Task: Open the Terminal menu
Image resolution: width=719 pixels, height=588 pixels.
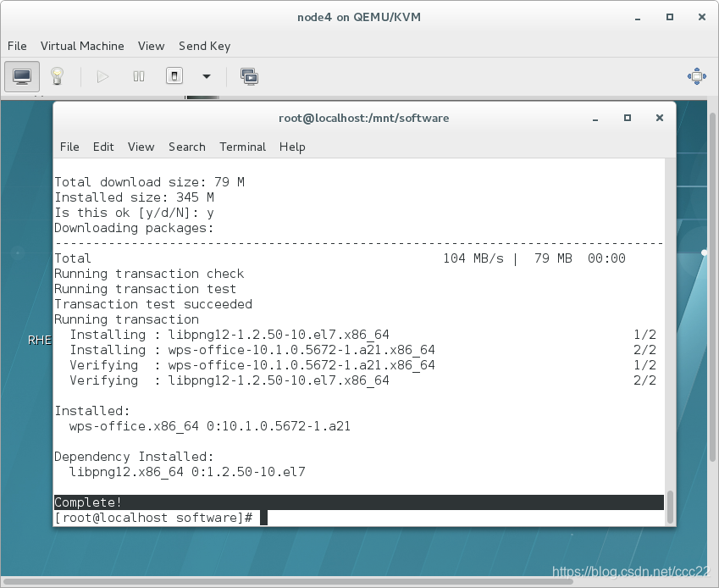Action: (x=242, y=147)
